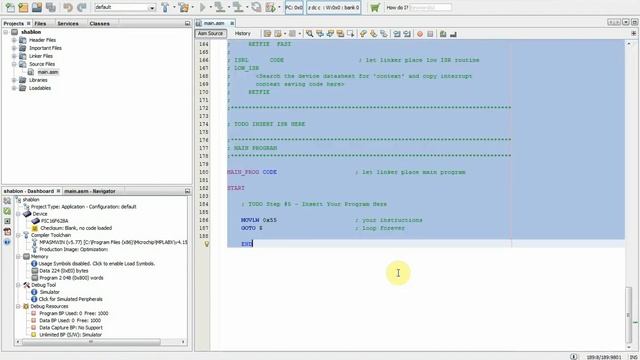
Task: Open Project Properties icon in dashboard sidebar
Action: [x=7, y=201]
